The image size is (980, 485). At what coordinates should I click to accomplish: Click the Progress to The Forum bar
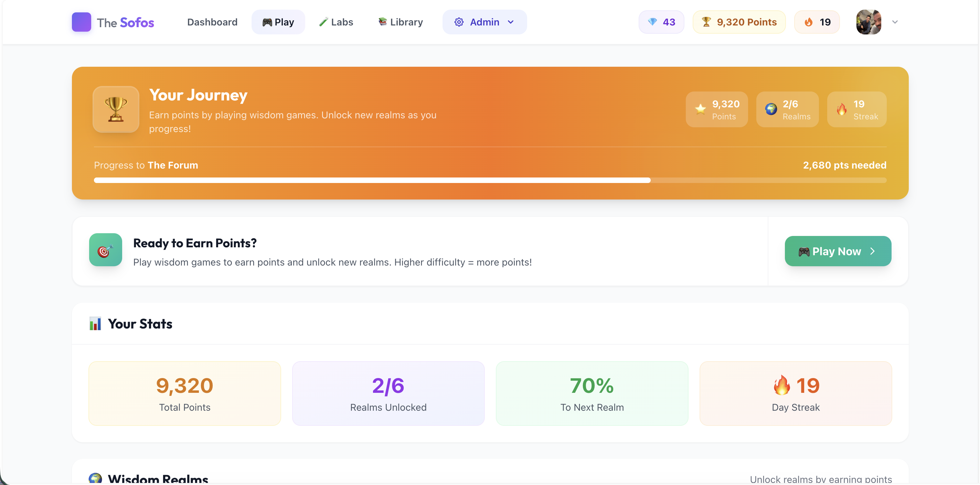pyautogui.click(x=490, y=180)
